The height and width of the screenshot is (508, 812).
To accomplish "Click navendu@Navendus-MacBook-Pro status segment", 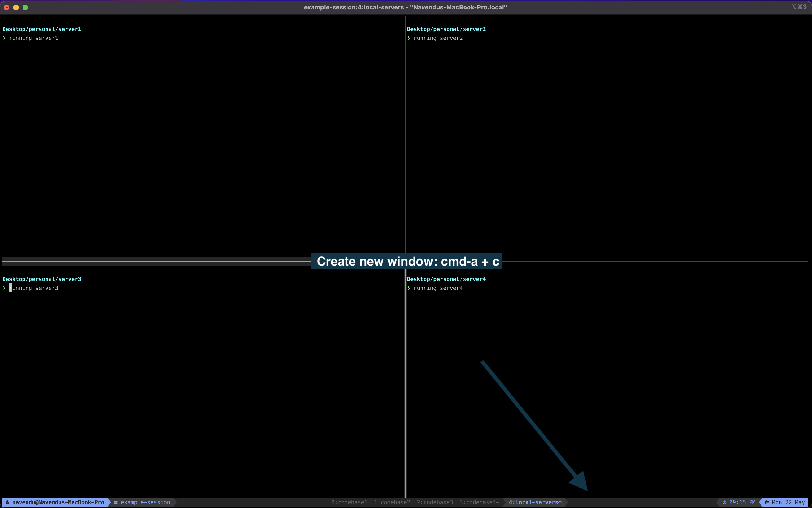I will pos(58,502).
